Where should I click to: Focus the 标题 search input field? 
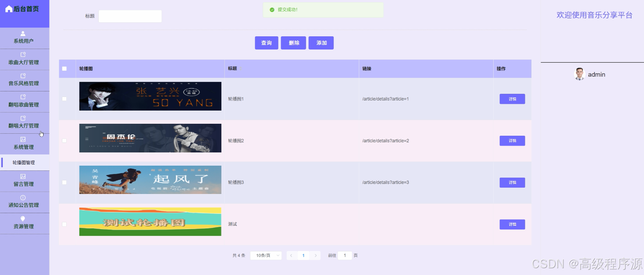pos(130,16)
